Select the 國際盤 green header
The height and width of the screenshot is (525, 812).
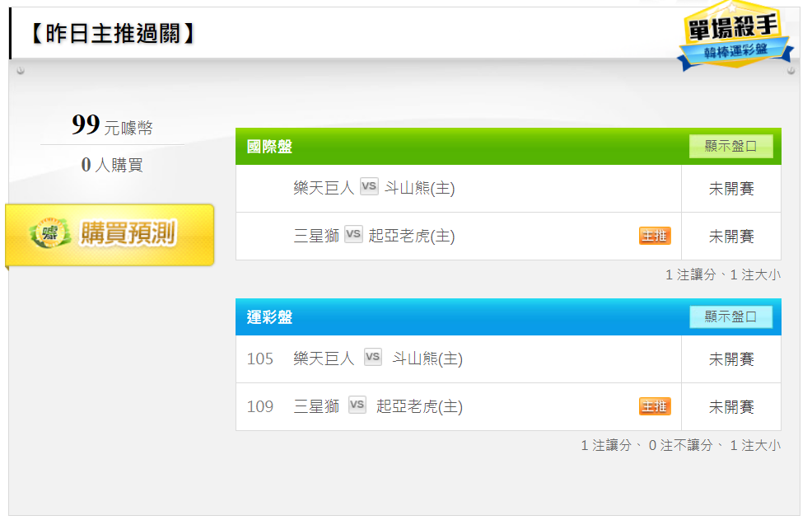coord(508,146)
